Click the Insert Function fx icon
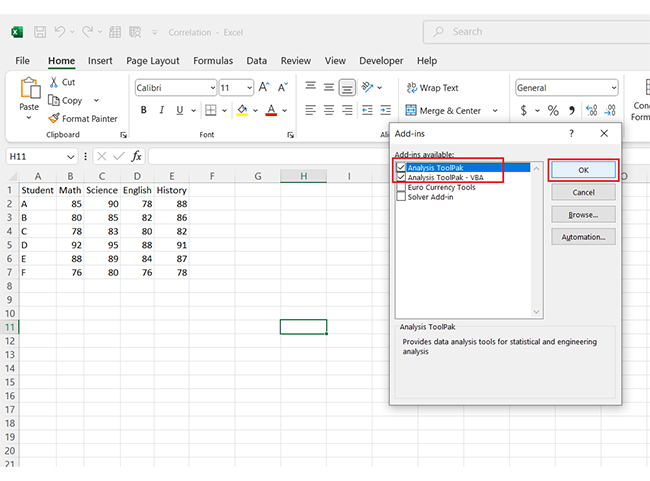The image size is (650, 481). point(136,156)
